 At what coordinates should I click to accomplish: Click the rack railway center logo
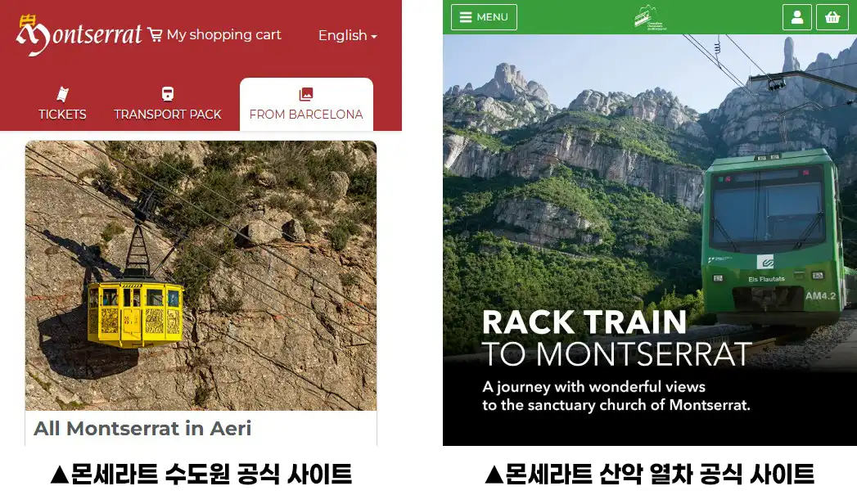[x=651, y=17]
